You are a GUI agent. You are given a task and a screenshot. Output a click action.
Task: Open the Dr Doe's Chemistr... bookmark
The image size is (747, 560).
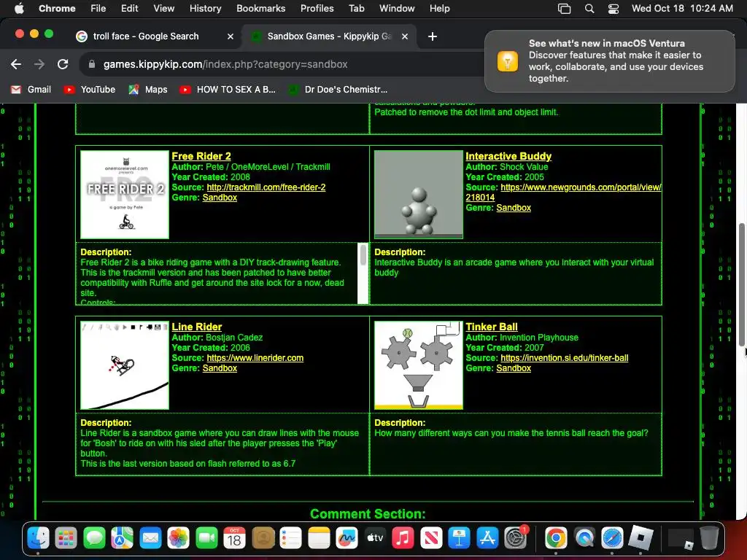click(x=338, y=90)
